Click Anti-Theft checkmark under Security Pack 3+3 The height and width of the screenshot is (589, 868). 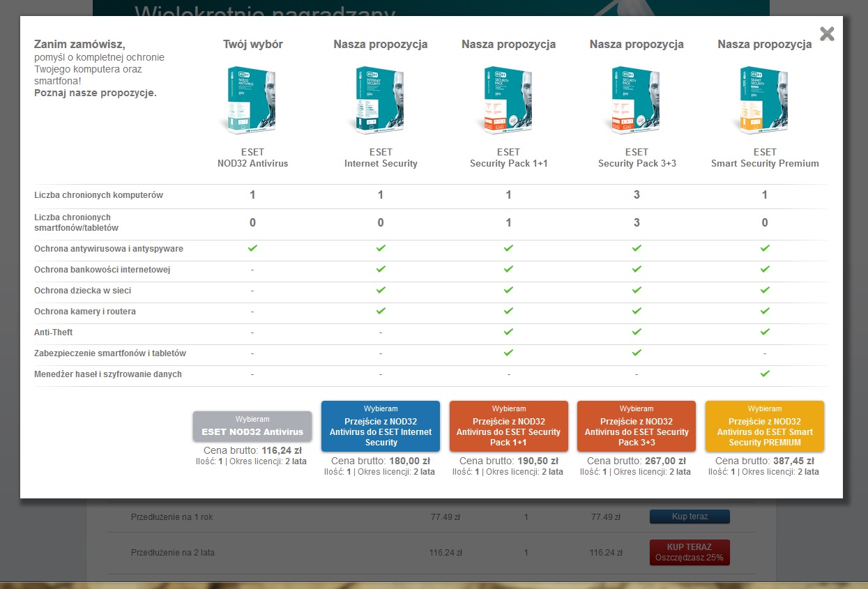tap(637, 332)
